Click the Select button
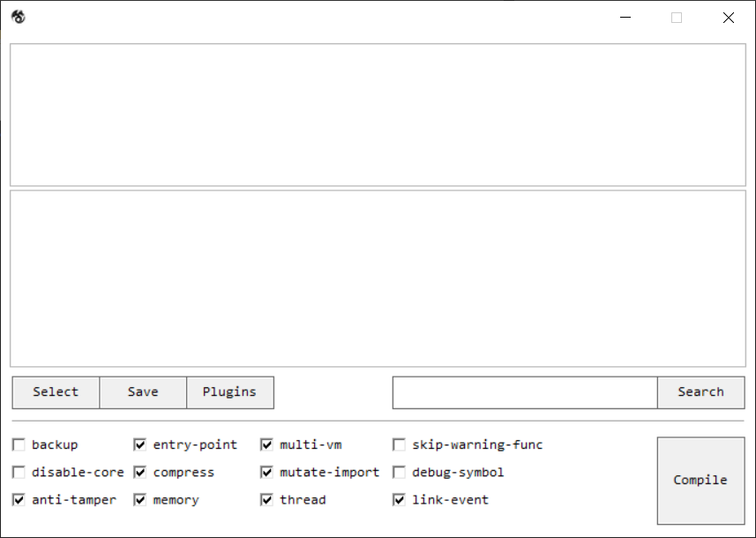 (x=56, y=392)
